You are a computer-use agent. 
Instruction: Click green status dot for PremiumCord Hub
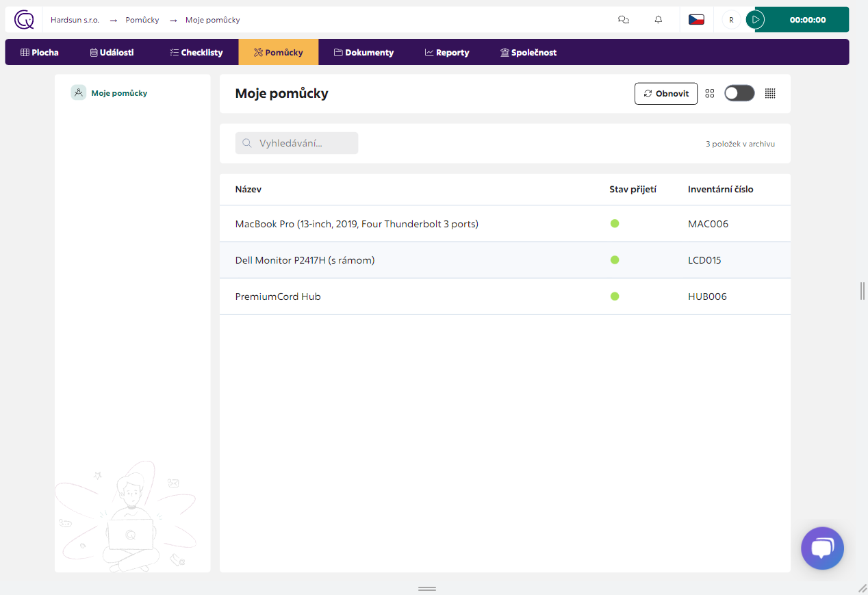point(615,296)
